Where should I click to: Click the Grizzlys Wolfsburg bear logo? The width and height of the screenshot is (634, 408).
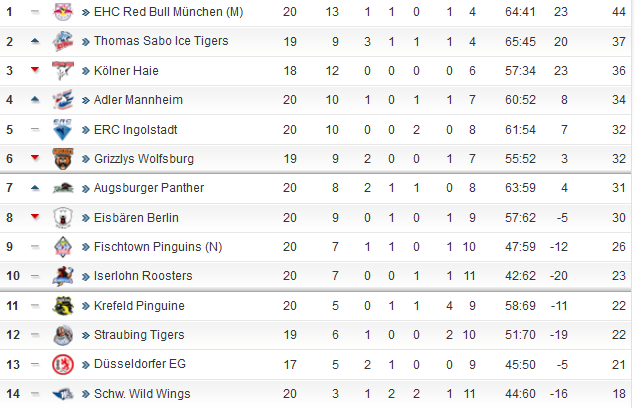63,159
